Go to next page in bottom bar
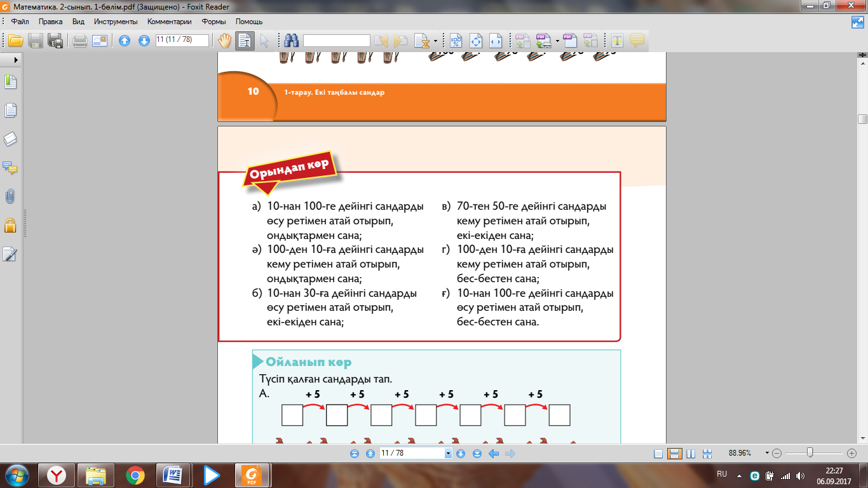The width and height of the screenshot is (868, 488). point(461,454)
